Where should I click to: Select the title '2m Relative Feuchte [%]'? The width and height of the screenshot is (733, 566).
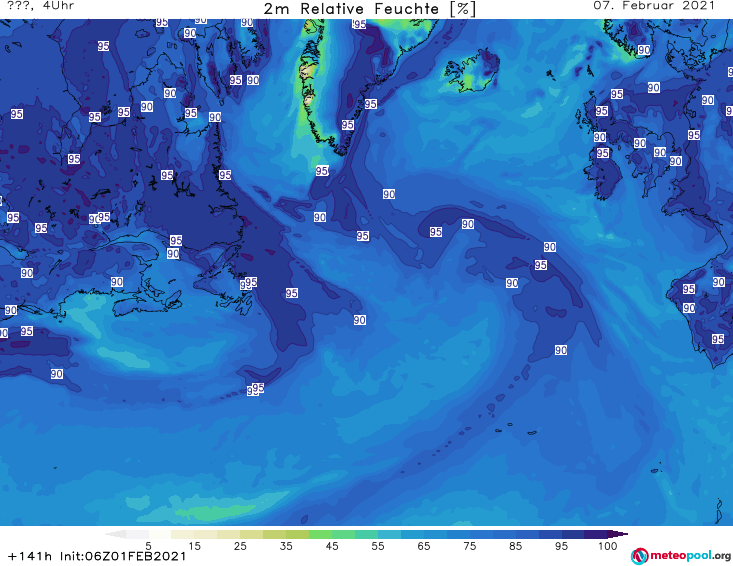click(x=370, y=9)
